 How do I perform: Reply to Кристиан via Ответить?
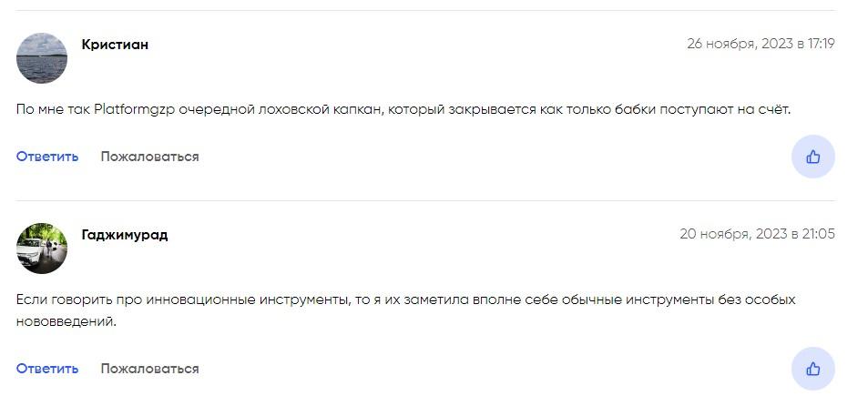point(47,157)
